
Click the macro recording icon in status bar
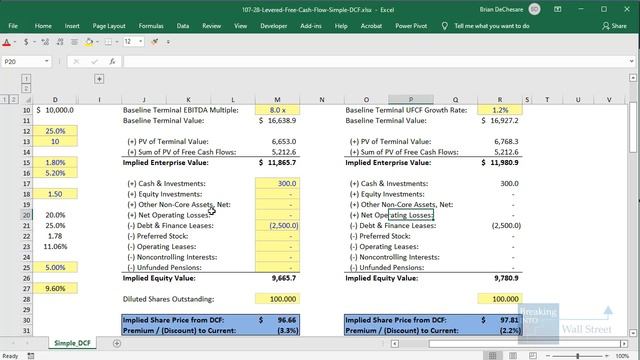(x=31, y=356)
